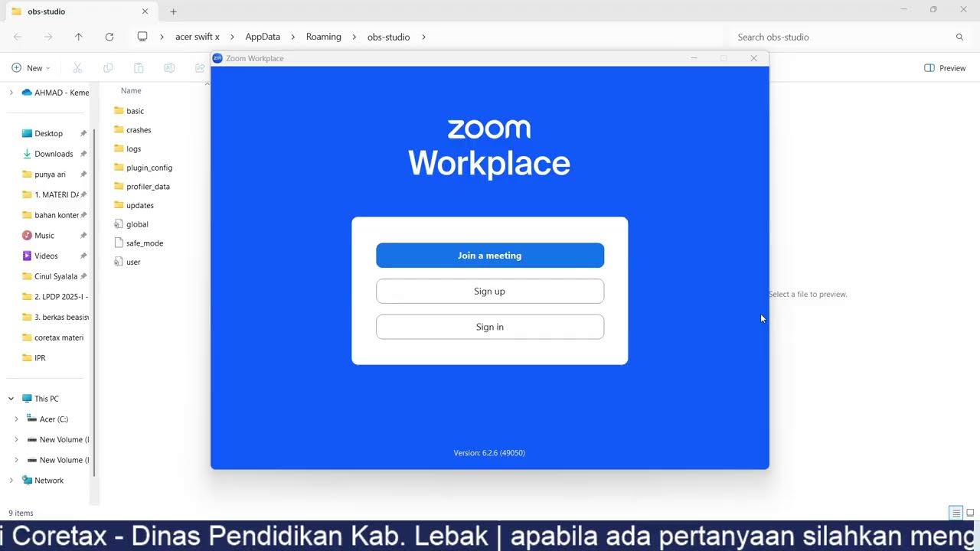Image resolution: width=980 pixels, height=551 pixels.
Task: Expand chevron after AppData breadcrumb
Action: (293, 37)
